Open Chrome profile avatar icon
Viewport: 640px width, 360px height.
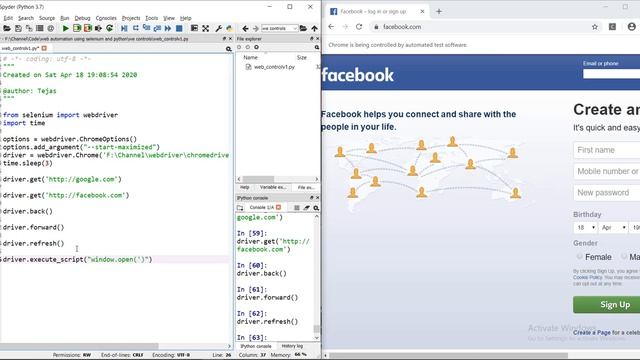click(631, 27)
